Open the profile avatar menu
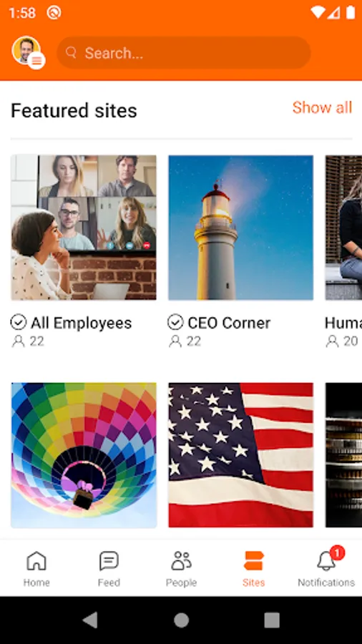Image resolution: width=362 pixels, height=644 pixels. (x=28, y=52)
